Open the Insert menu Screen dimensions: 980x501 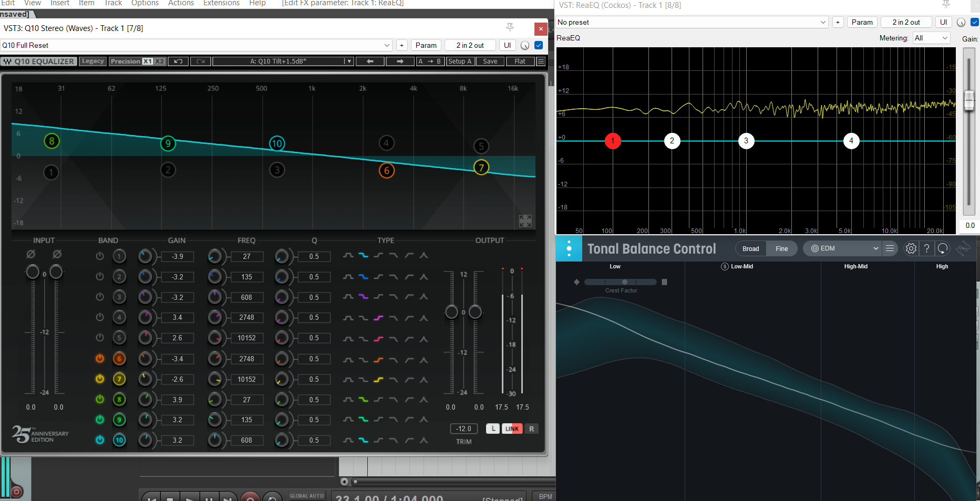point(60,3)
